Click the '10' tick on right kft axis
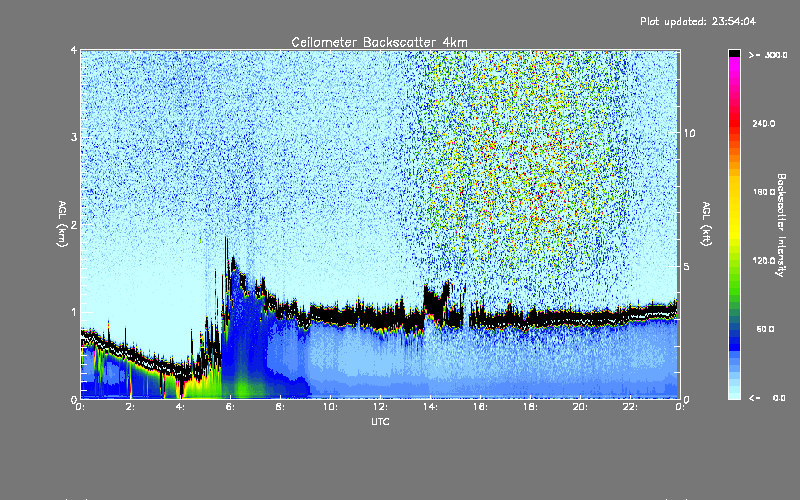 coord(689,133)
